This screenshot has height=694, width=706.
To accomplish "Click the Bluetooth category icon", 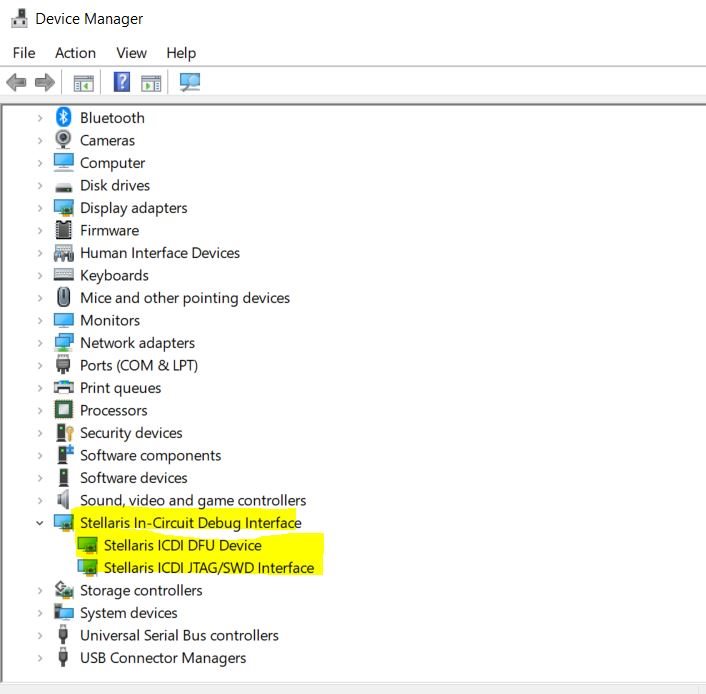I will (x=63, y=118).
